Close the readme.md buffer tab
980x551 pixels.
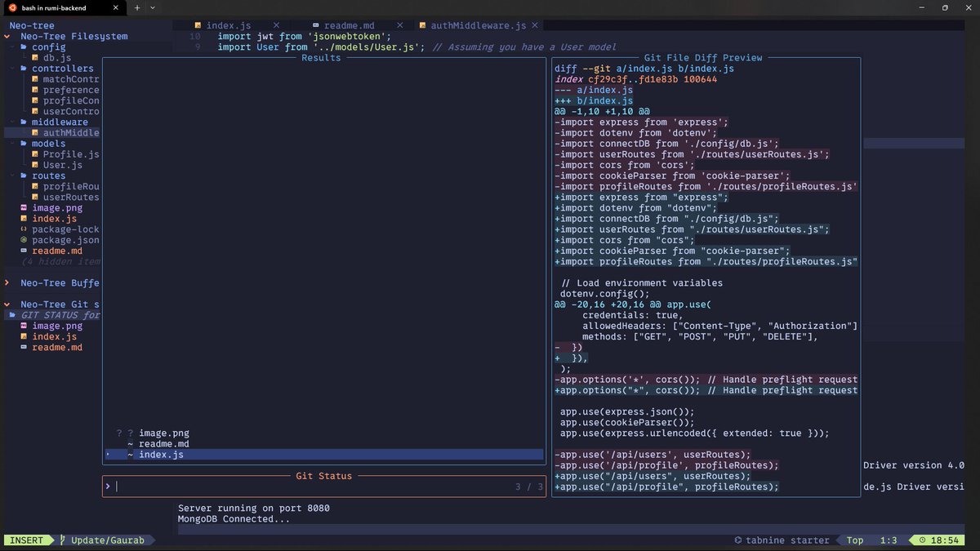point(400,25)
